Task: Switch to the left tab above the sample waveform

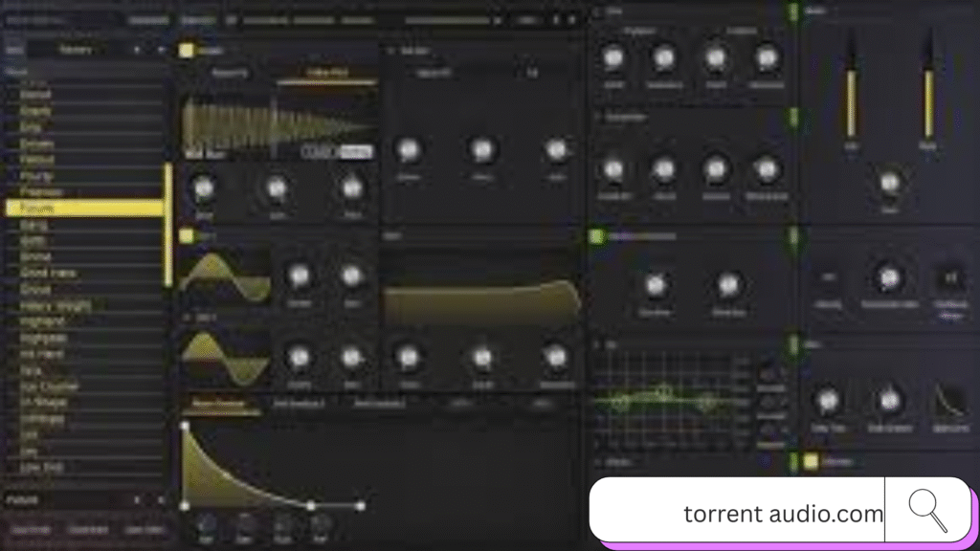Action: click(x=230, y=73)
